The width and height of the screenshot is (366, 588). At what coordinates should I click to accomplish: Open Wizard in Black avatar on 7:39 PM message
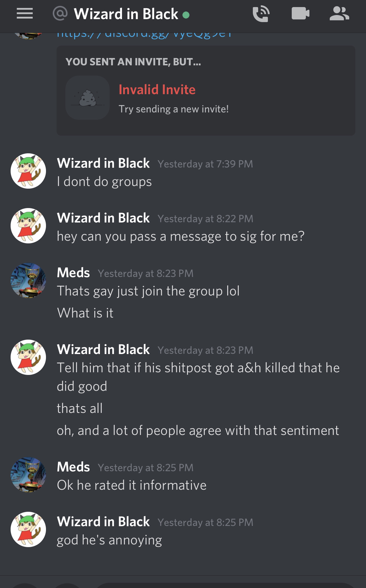(x=28, y=171)
